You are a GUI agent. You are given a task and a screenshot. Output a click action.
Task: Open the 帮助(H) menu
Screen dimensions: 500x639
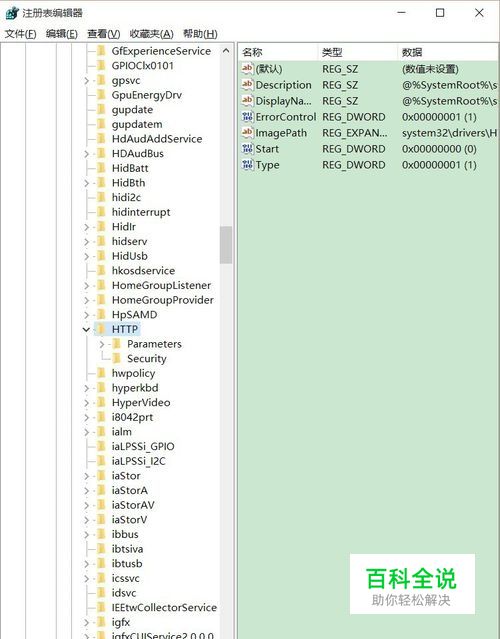click(x=200, y=34)
